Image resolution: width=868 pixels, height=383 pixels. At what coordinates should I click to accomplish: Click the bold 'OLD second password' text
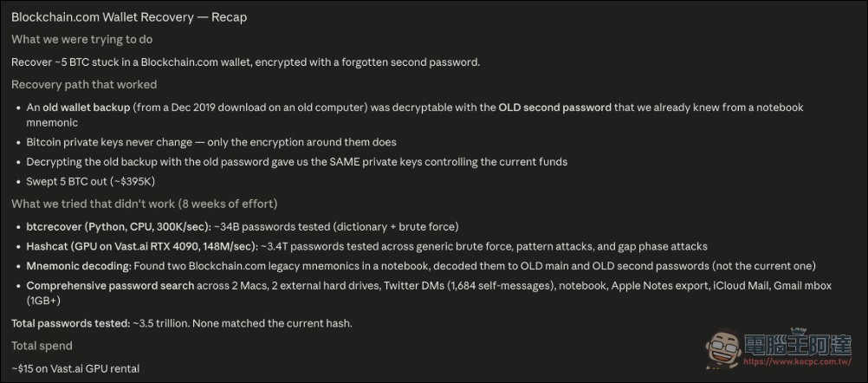(x=555, y=107)
